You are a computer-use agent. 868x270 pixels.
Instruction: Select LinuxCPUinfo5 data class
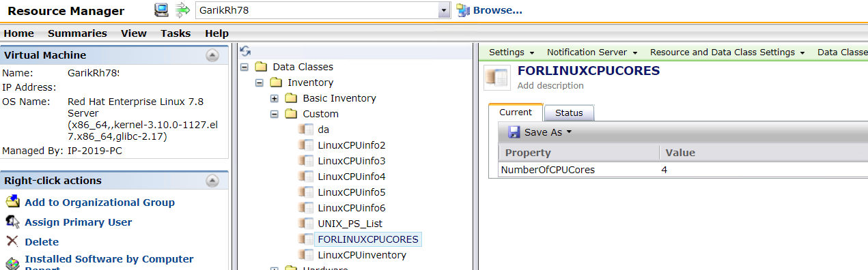[352, 192]
